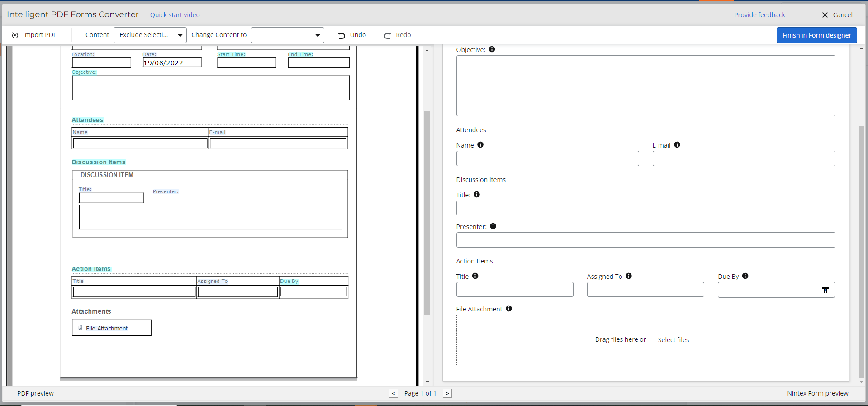The height and width of the screenshot is (406, 868).
Task: Click info icon beside Assigned To label
Action: click(x=629, y=276)
